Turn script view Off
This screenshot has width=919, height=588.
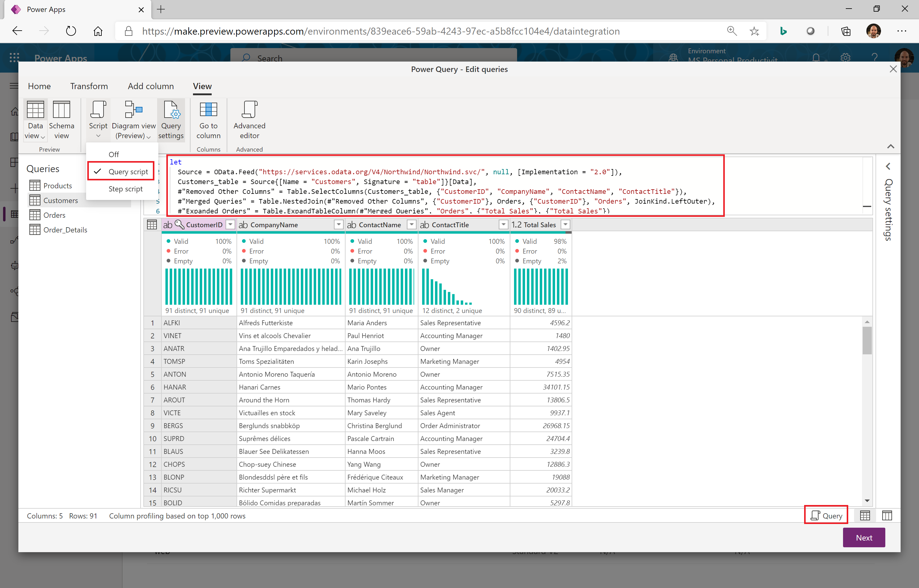pos(113,154)
